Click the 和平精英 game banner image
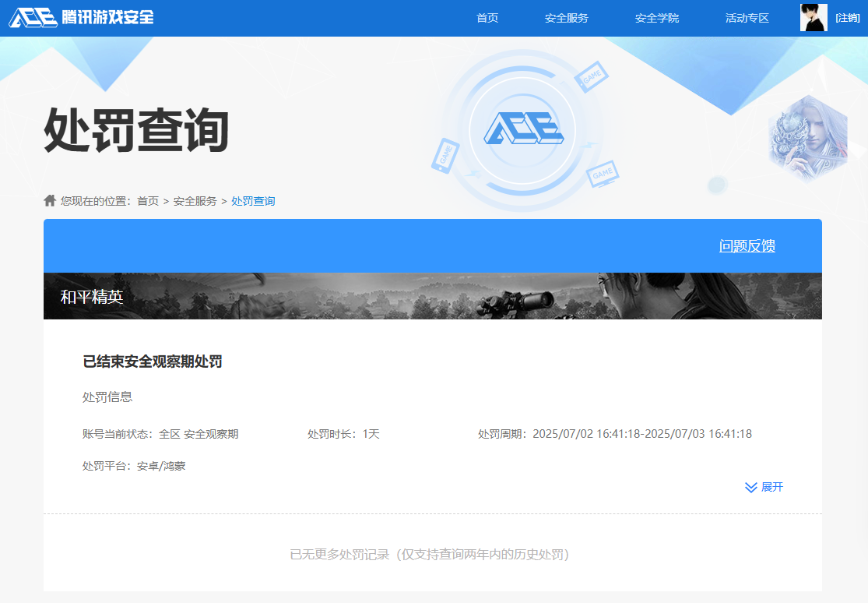 [x=433, y=294]
